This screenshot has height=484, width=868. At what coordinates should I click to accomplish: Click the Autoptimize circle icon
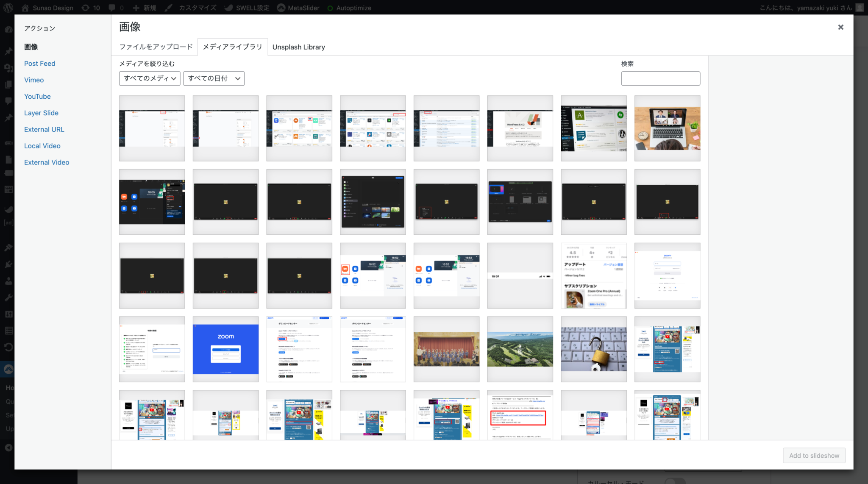click(x=330, y=8)
